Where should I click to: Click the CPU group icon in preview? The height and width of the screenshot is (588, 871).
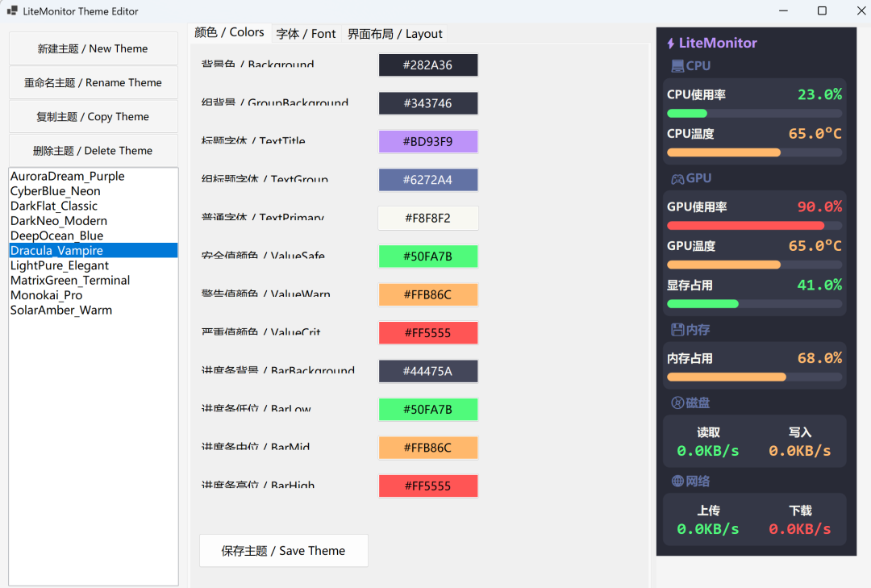677,66
